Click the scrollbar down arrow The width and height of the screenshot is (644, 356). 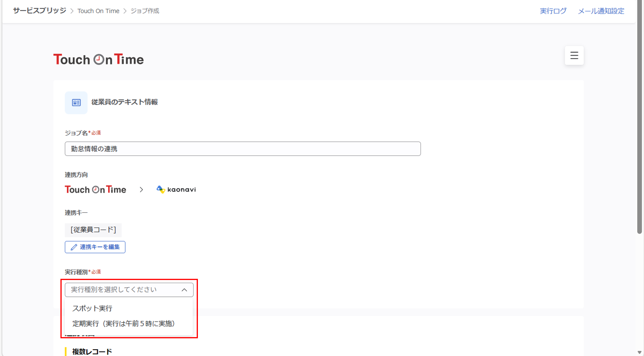pyautogui.click(x=639, y=352)
